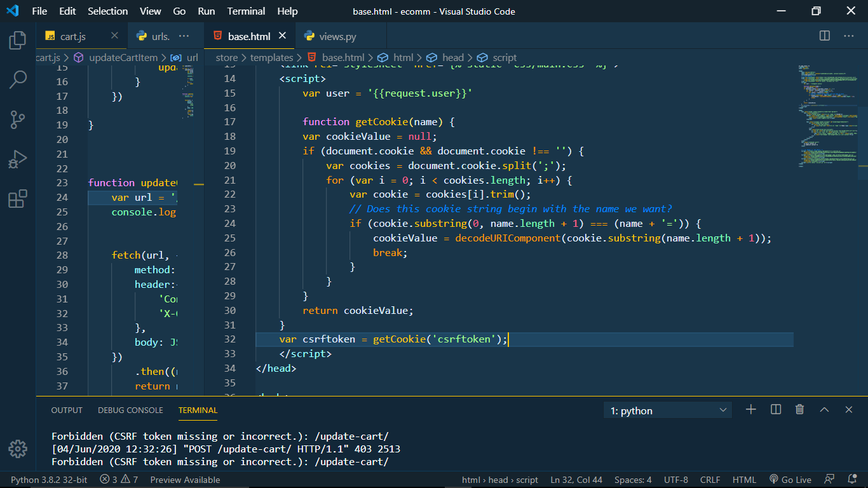Open the View menu
Viewport: 868px width, 488px height.
(x=151, y=11)
